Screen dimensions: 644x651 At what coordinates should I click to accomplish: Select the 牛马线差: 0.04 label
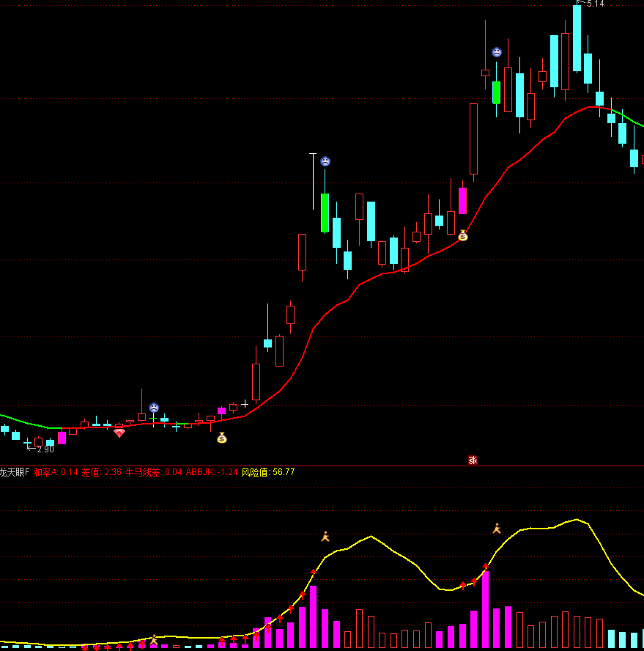click(154, 472)
